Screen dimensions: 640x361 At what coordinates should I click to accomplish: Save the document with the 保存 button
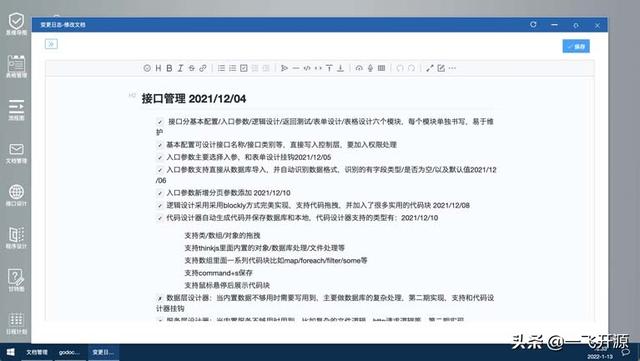point(576,47)
